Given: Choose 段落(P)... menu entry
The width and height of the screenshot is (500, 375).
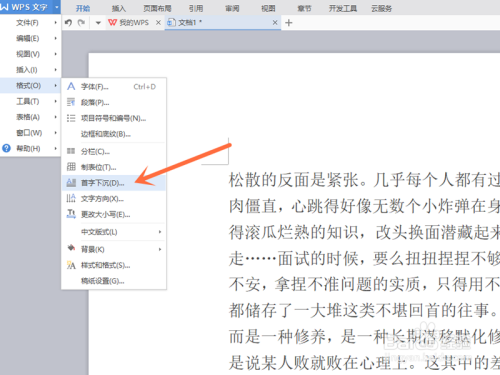Looking at the screenshot, I should pos(114,102).
